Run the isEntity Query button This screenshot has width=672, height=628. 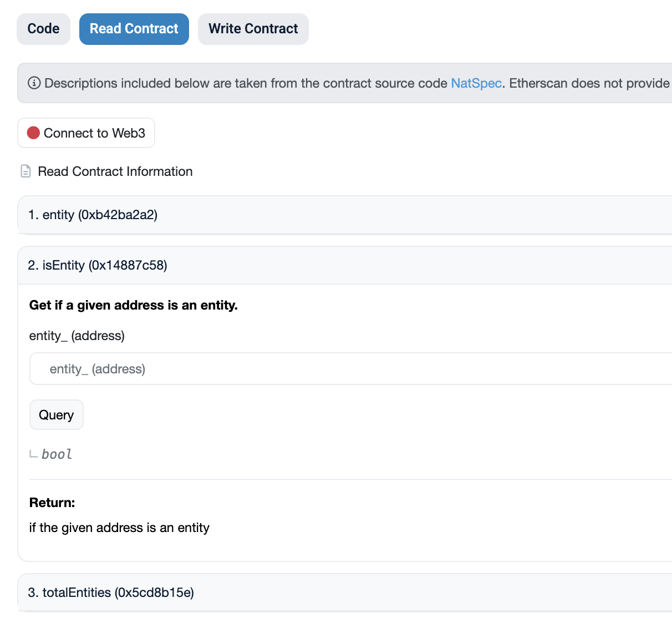point(56,415)
